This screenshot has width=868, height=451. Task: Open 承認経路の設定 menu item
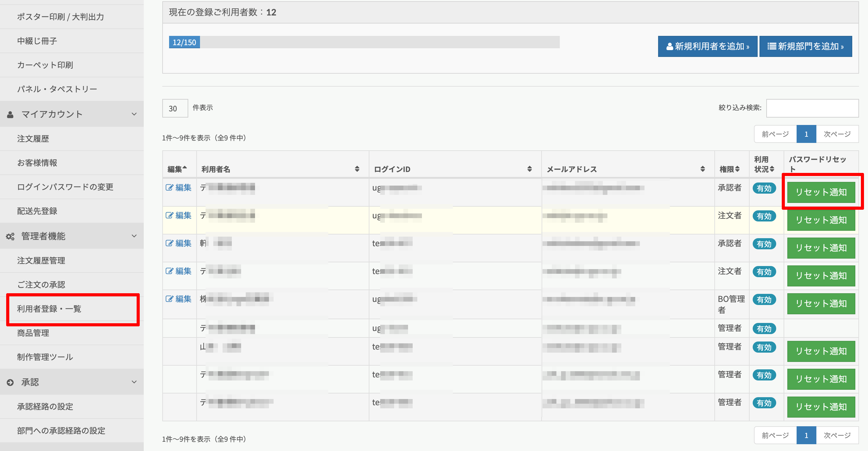45,406
